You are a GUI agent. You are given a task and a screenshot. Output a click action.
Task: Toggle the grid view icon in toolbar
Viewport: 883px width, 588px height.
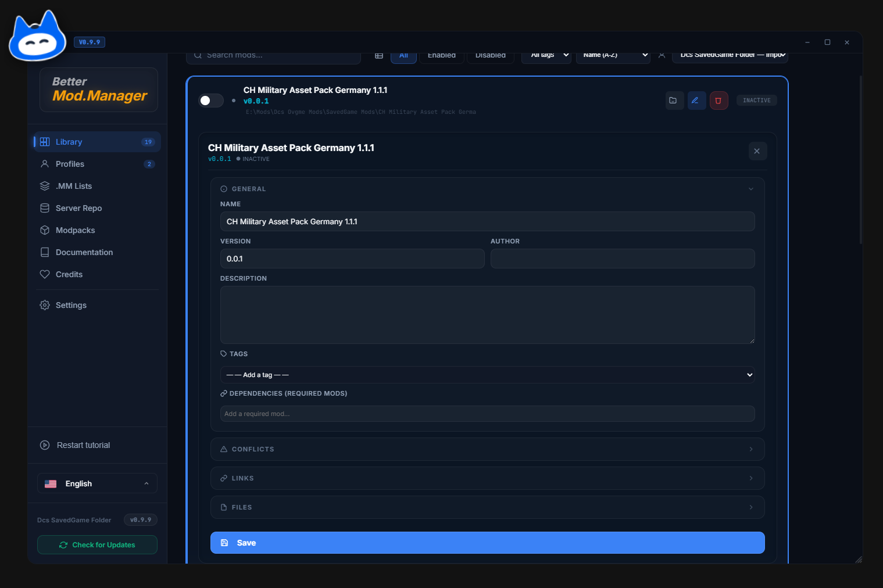[379, 56]
